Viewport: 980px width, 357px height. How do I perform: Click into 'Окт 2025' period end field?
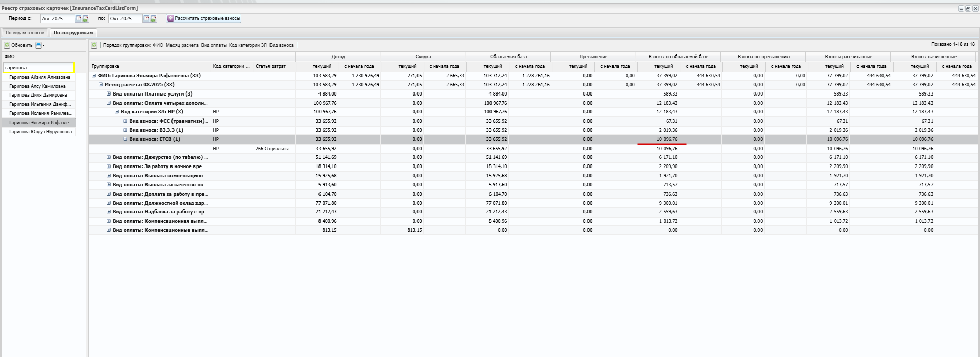126,18
